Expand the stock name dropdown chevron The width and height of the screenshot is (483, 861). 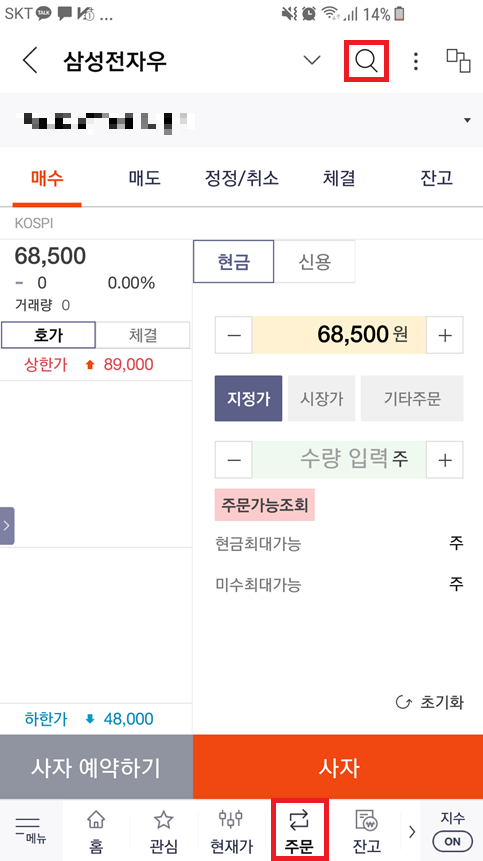click(312, 60)
